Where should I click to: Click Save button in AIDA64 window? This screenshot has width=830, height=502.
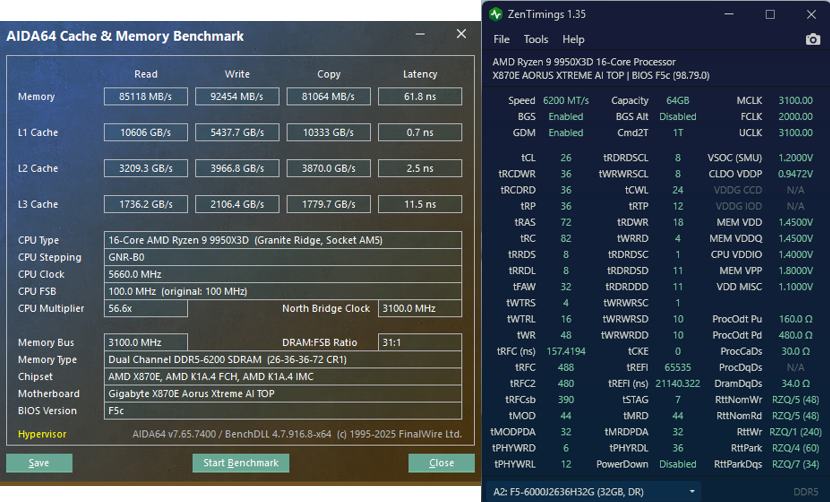click(39, 463)
